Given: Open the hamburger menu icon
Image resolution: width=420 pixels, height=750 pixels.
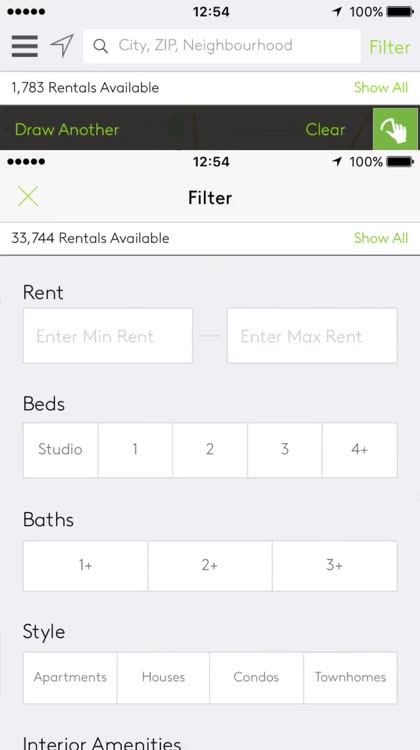Looking at the screenshot, I should tap(25, 46).
